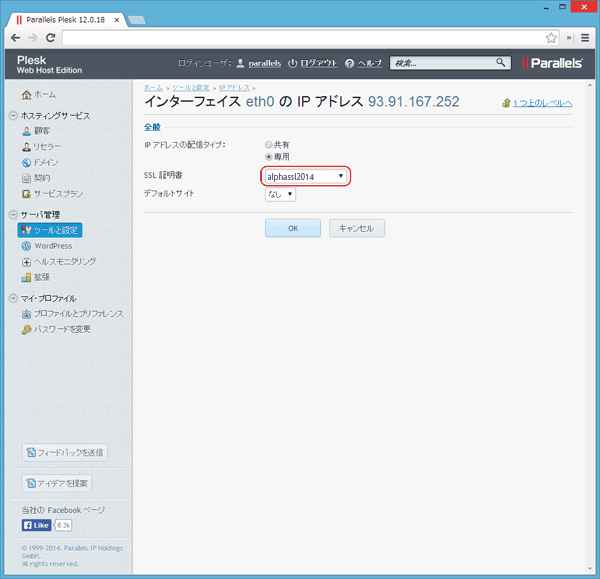The height and width of the screenshot is (579, 600).
Task: Click the browser forward arrow
Action: point(33,38)
